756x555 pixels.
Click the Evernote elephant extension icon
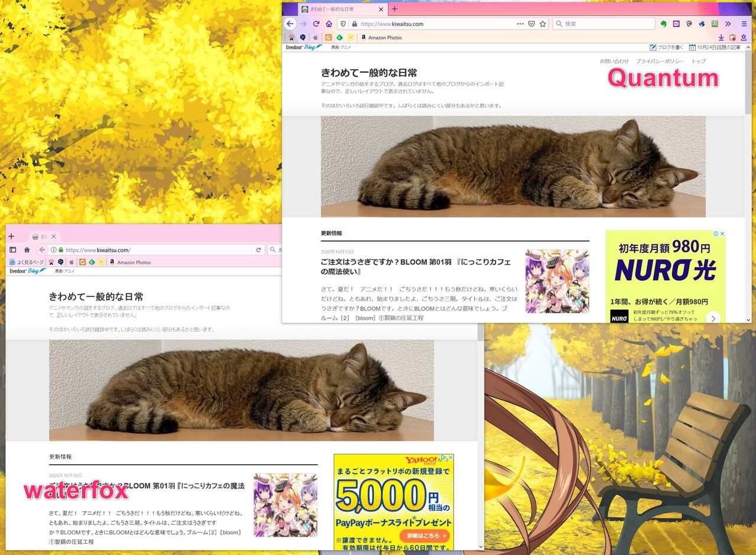(663, 24)
